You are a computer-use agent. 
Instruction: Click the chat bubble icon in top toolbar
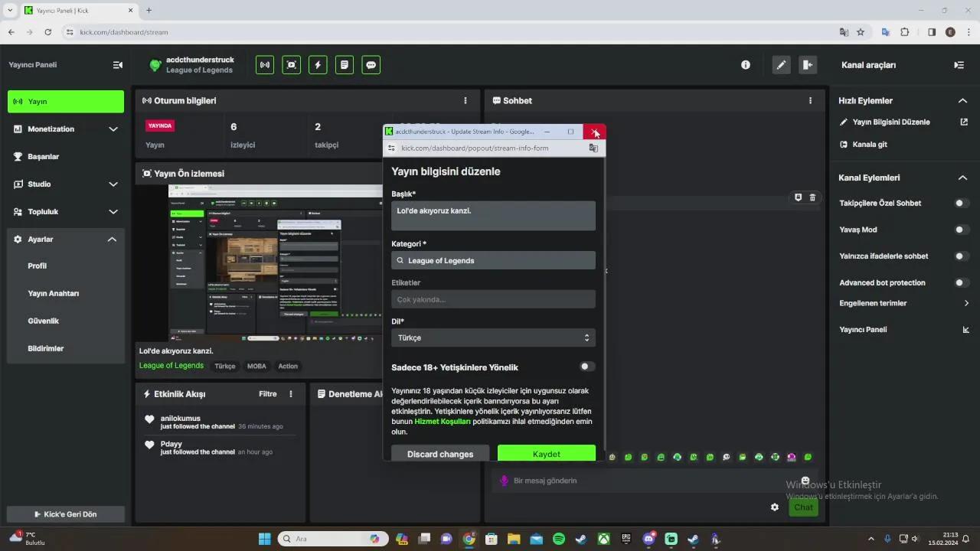click(x=371, y=65)
